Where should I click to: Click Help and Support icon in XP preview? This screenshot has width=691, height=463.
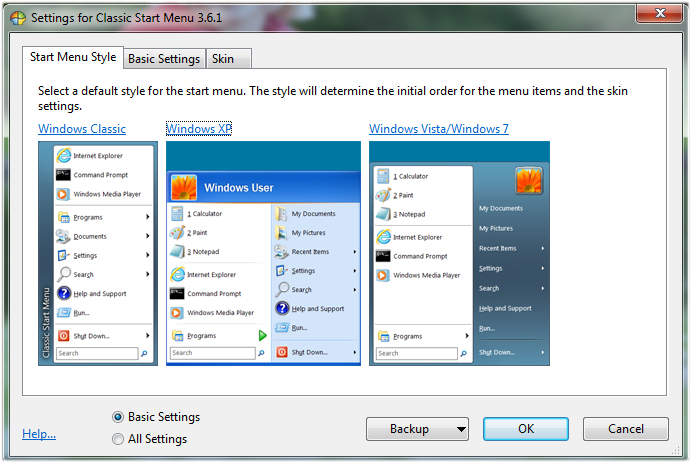click(282, 309)
